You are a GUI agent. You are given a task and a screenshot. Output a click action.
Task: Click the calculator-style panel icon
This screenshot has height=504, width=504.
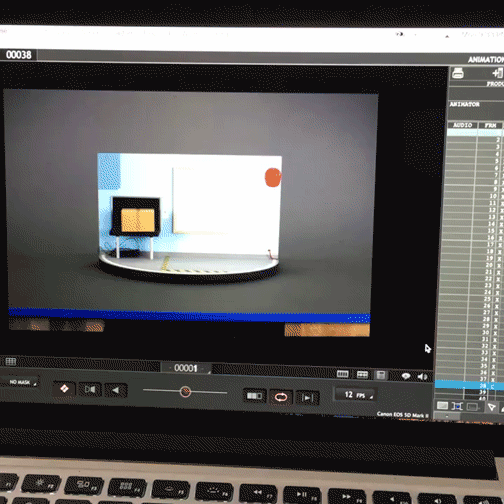tap(381, 375)
